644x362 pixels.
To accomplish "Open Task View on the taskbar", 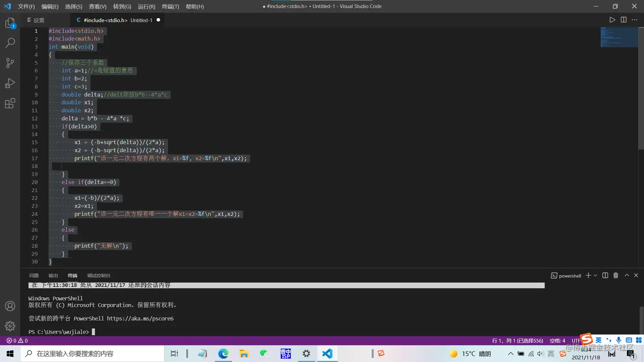I will click(174, 353).
